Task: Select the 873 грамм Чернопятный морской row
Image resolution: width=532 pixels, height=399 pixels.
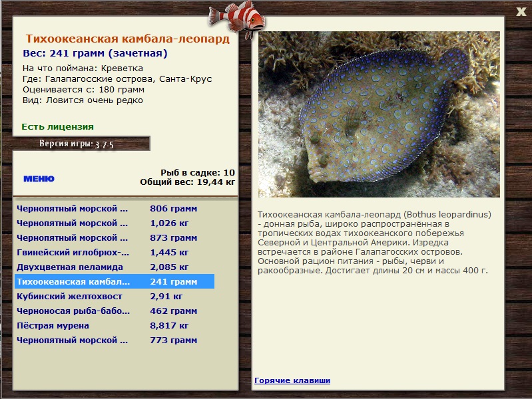Action: [x=115, y=237]
